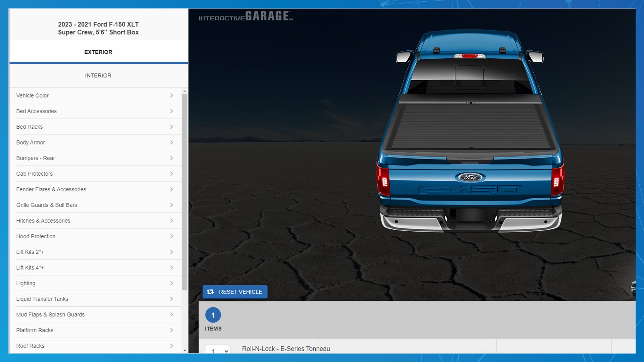
Task: Expand the Bed Accessories category arrow
Action: coord(172,111)
